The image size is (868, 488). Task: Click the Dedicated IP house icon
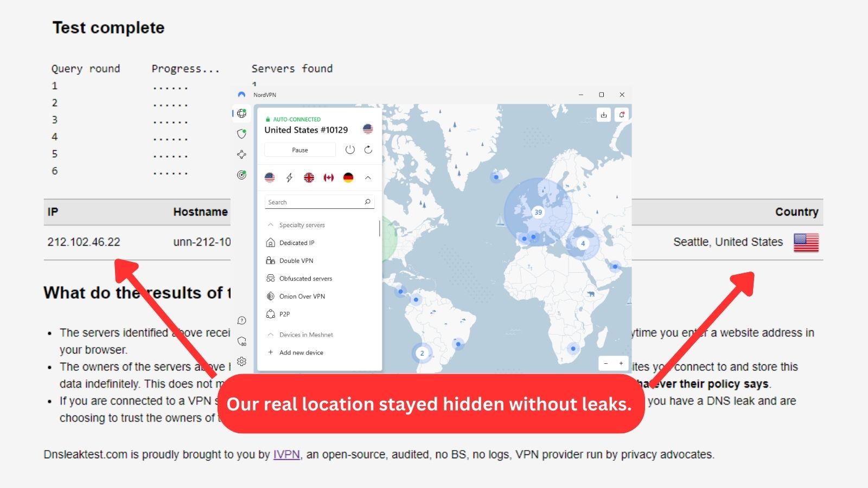tap(271, 243)
